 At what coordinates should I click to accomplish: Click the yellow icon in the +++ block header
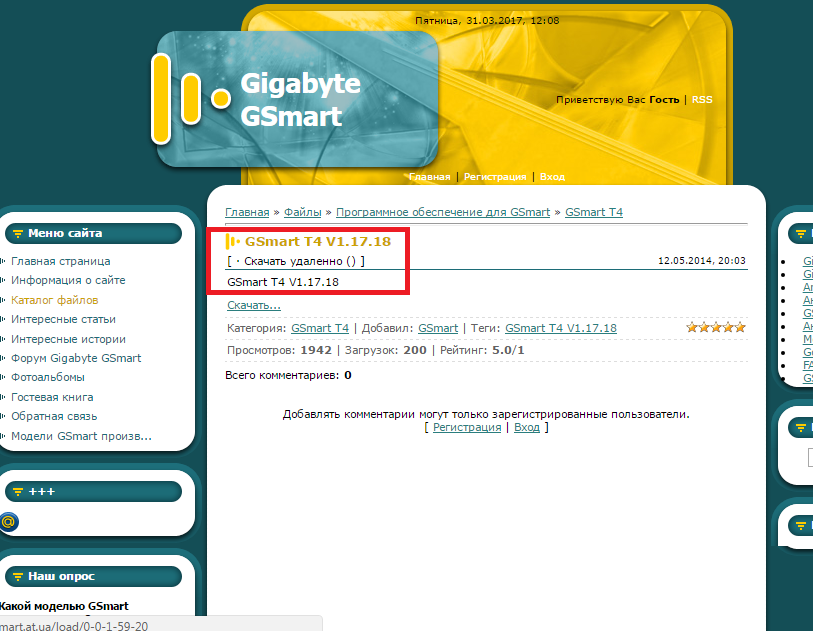click(17, 492)
